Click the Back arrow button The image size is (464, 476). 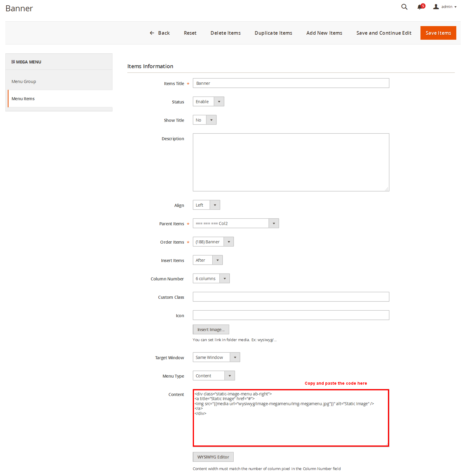tap(160, 33)
